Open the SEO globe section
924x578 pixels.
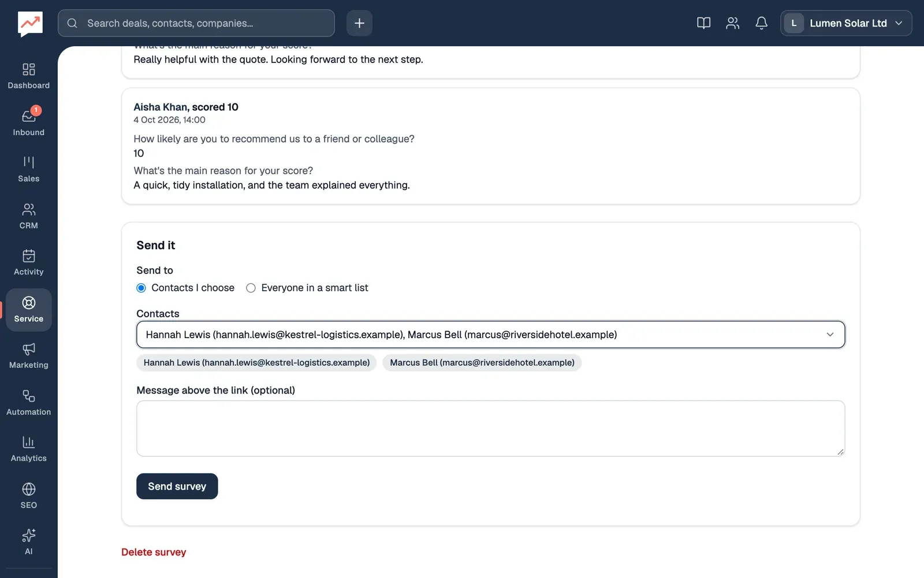coord(28,497)
